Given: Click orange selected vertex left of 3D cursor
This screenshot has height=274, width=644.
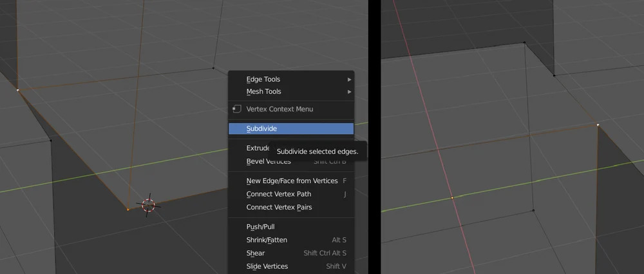Looking at the screenshot, I should tap(128, 209).
